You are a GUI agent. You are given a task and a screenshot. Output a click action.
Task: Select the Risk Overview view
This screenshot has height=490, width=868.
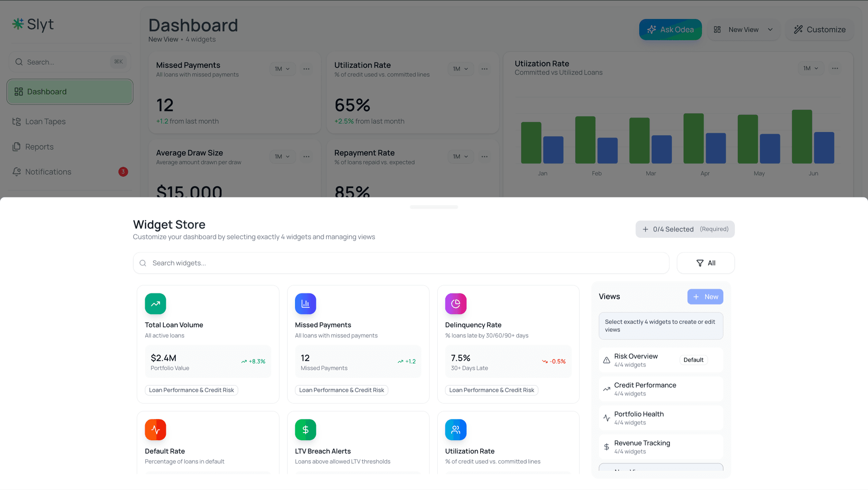pyautogui.click(x=661, y=360)
